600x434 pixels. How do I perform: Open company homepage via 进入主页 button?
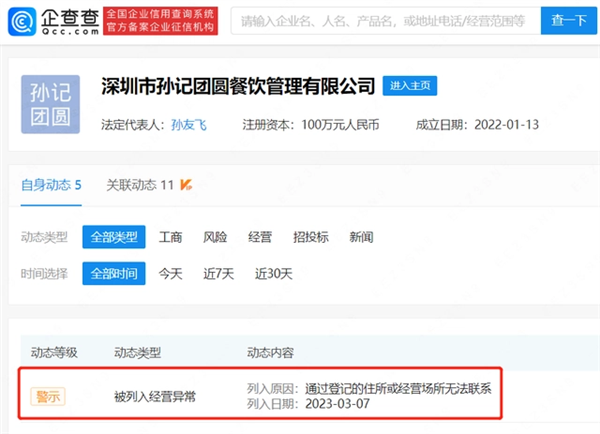click(x=410, y=86)
